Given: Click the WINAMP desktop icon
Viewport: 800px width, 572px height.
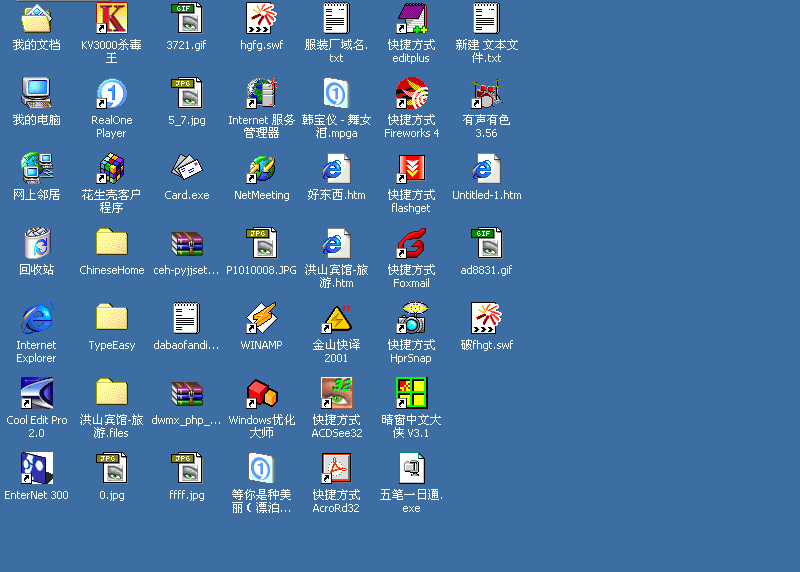Looking at the screenshot, I should (261, 319).
